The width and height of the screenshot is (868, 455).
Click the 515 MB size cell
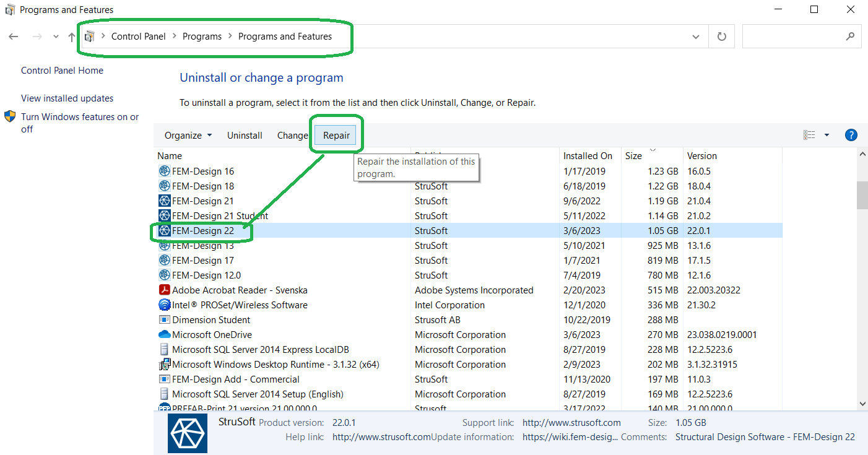pos(663,290)
